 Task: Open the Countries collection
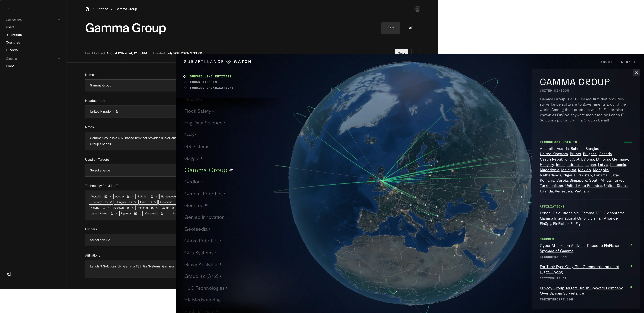tap(13, 42)
